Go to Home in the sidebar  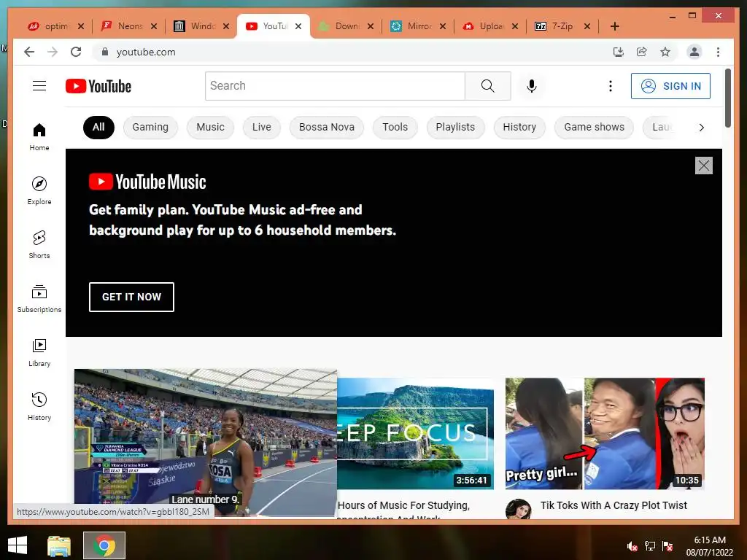(39, 137)
